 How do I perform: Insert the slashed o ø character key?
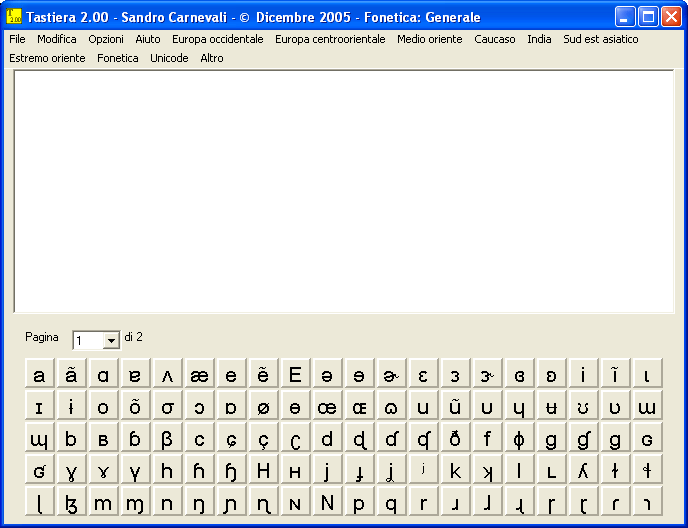(263, 405)
